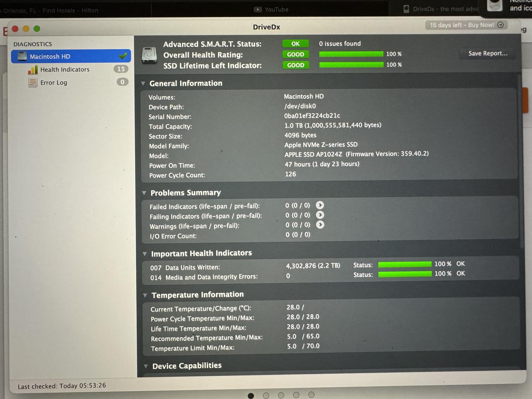Open the Error Log in the sidebar

[x=71, y=82]
